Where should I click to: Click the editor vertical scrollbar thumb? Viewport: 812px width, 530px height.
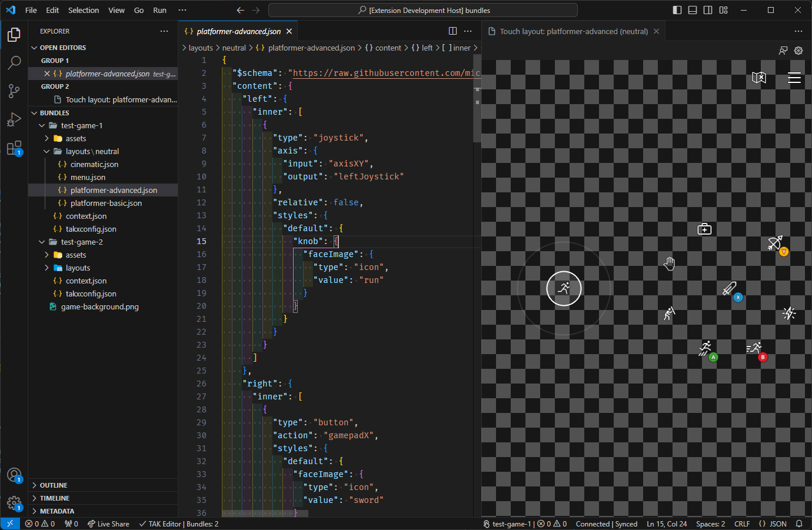tap(477, 99)
